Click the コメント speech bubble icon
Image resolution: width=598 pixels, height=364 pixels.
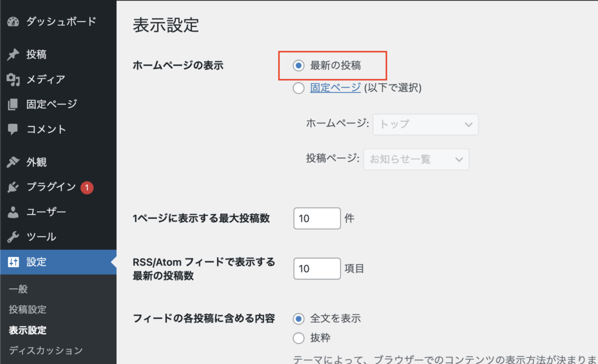13,129
